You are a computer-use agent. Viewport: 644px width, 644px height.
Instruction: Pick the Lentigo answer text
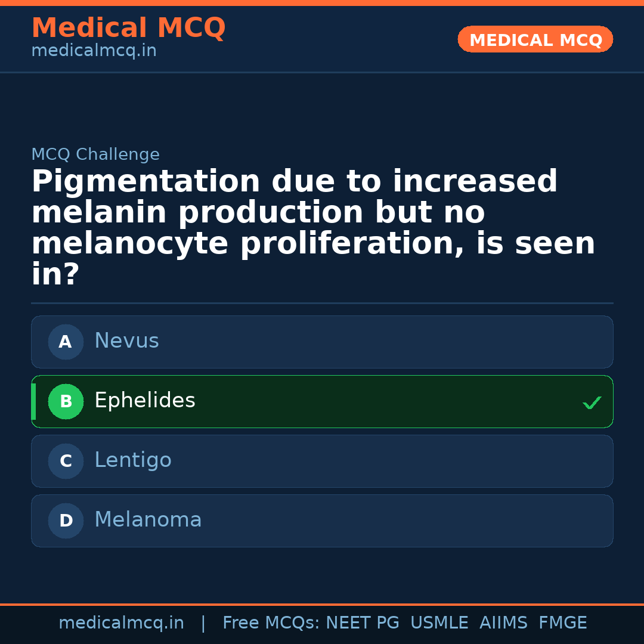tap(133, 460)
